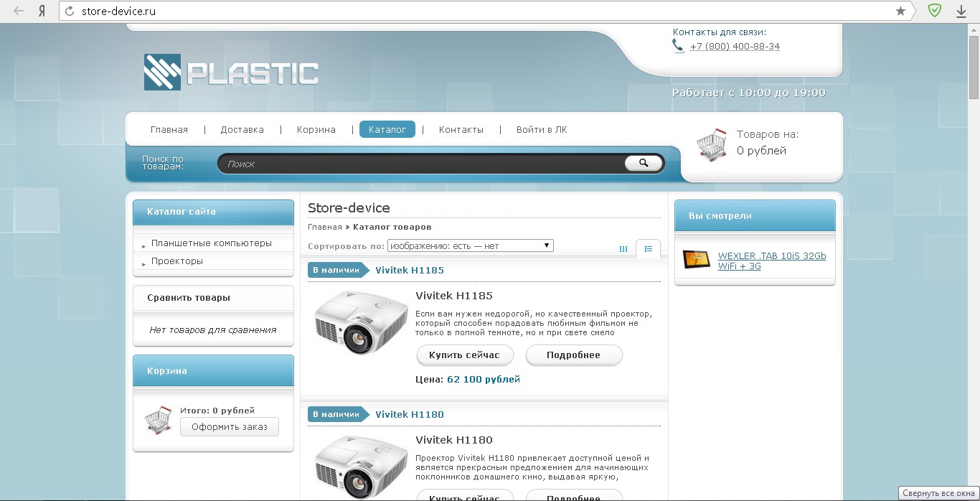Click В наличии badge for H1185

click(338, 270)
